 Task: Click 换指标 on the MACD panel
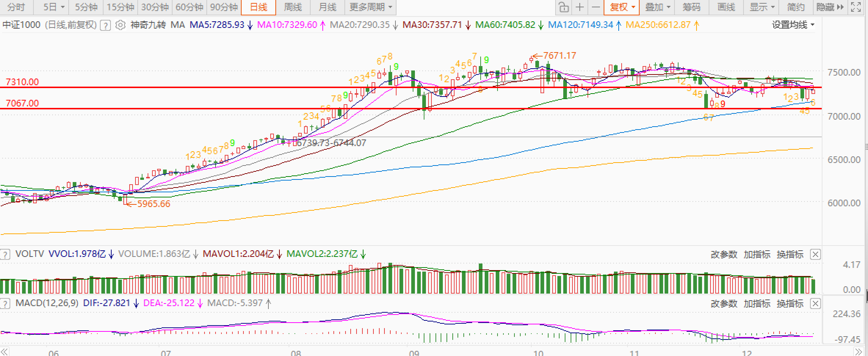(790, 304)
